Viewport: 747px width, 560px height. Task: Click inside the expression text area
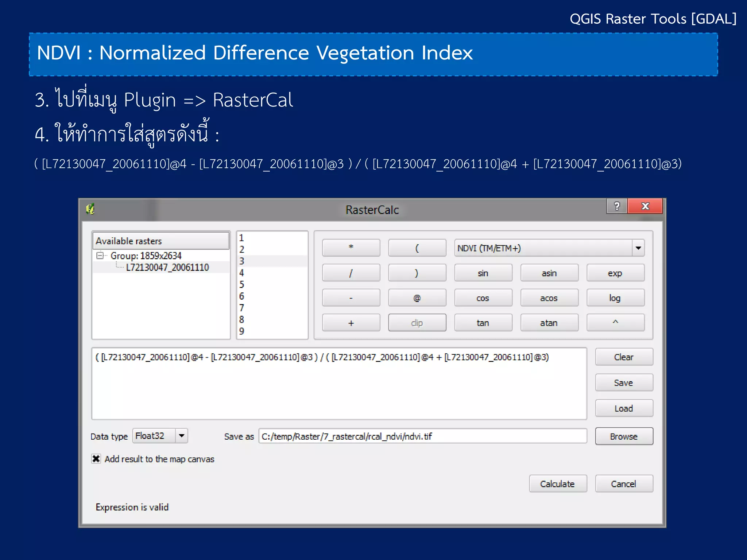click(339, 384)
